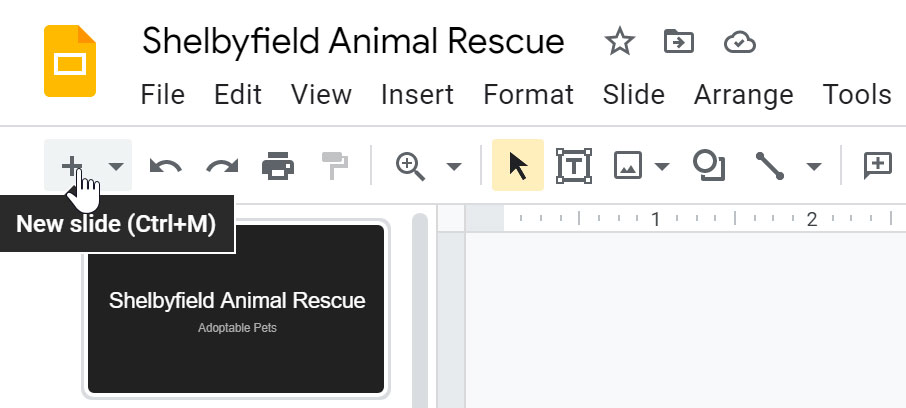Click the Paint format roller icon
906x408 pixels.
tap(334, 166)
